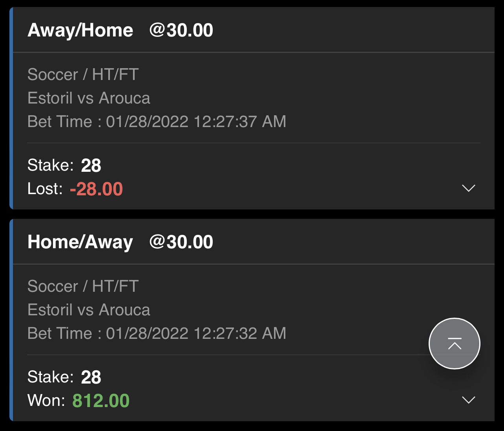Screen dimensions: 504x431
Task: Click the bet time ending 12:27:37 AM
Action: point(157,122)
